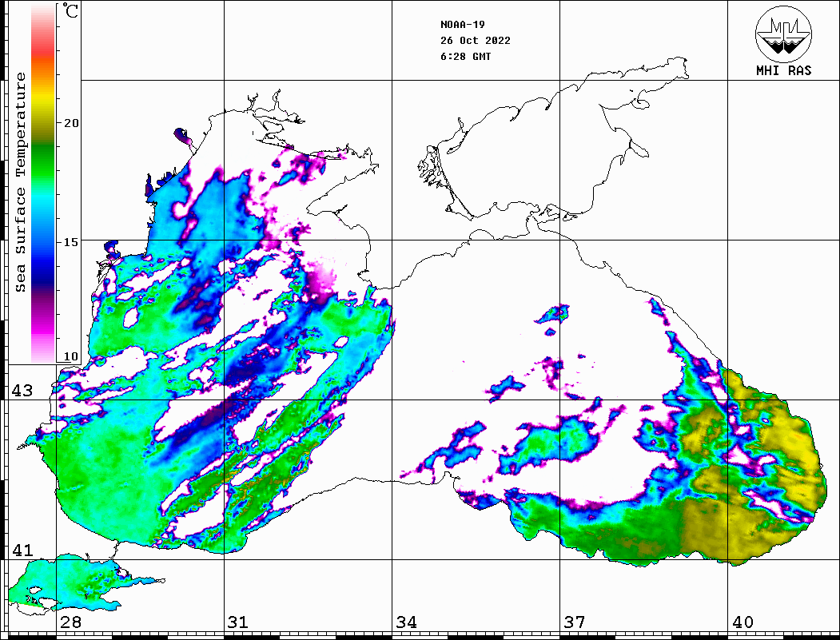Click the °C unit label above the scale

pyautogui.click(x=71, y=12)
